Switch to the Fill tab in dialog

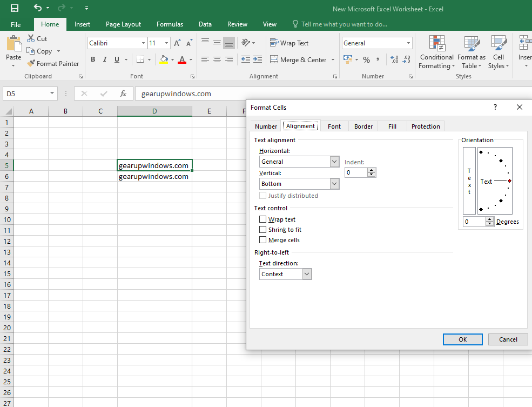[392, 126]
